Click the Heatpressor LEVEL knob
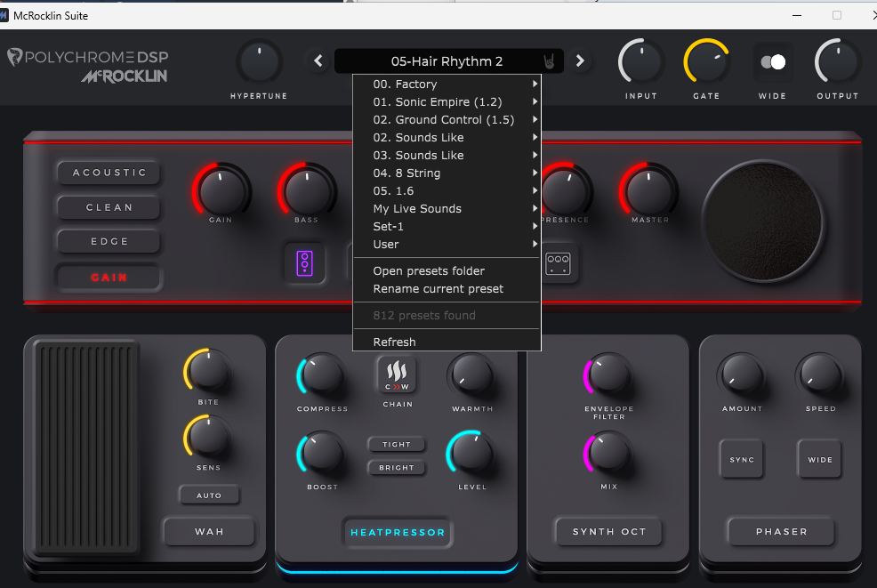The height and width of the screenshot is (588, 877). 471,454
